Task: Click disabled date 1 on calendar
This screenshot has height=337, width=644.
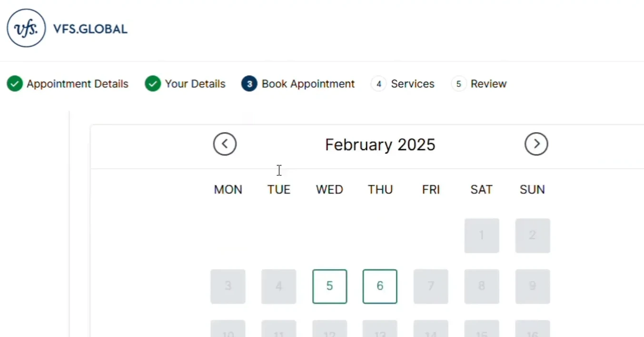Action: (x=482, y=235)
